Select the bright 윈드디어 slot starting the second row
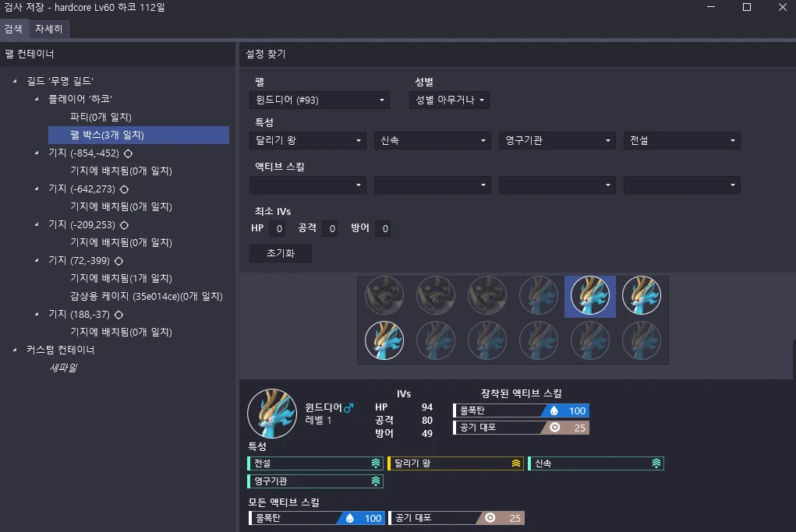 [384, 341]
